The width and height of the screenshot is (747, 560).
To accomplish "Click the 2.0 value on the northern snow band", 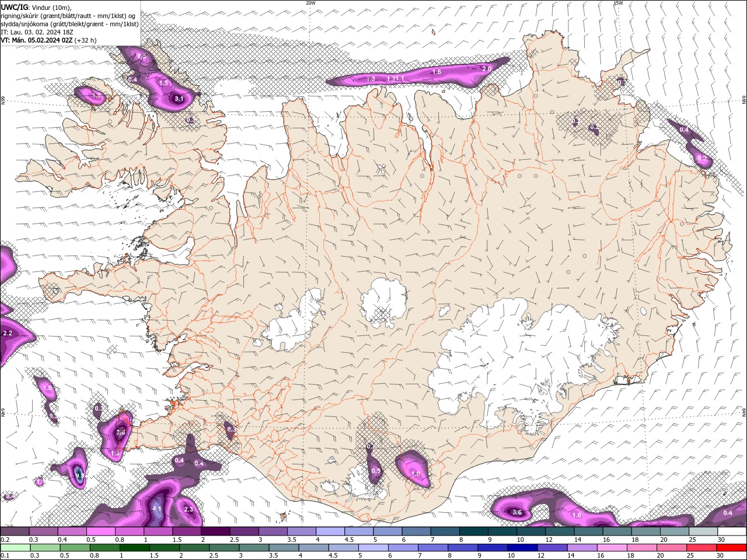I will pyautogui.click(x=486, y=68).
